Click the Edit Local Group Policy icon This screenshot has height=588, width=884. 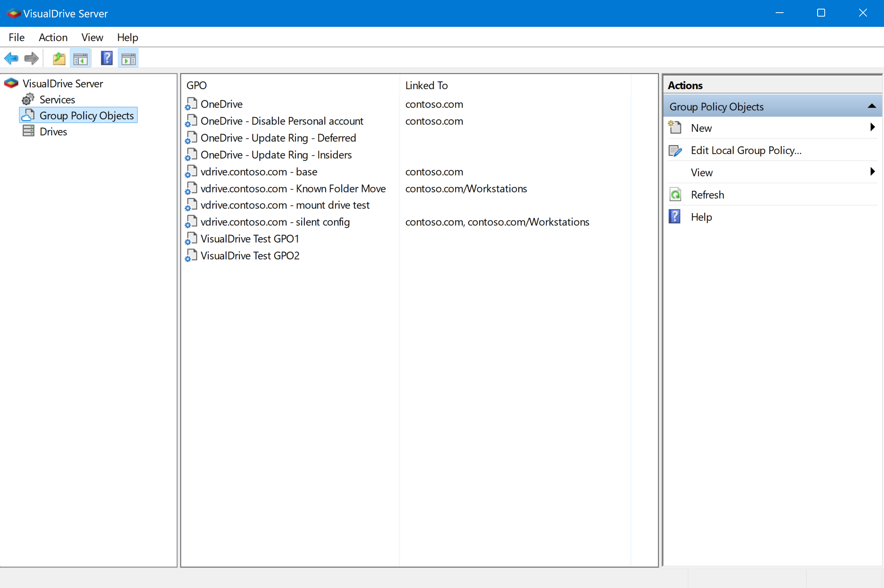point(675,151)
